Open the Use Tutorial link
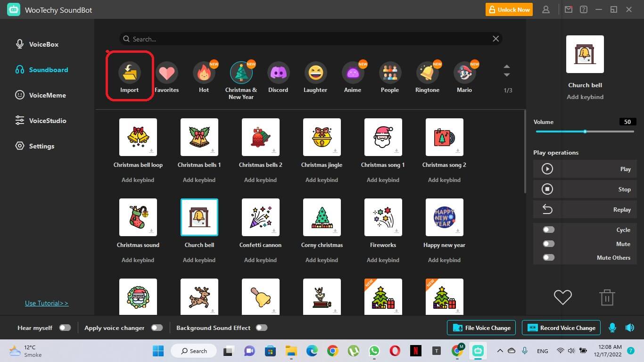Screen dimensions: 644x362 pyautogui.click(x=47, y=303)
